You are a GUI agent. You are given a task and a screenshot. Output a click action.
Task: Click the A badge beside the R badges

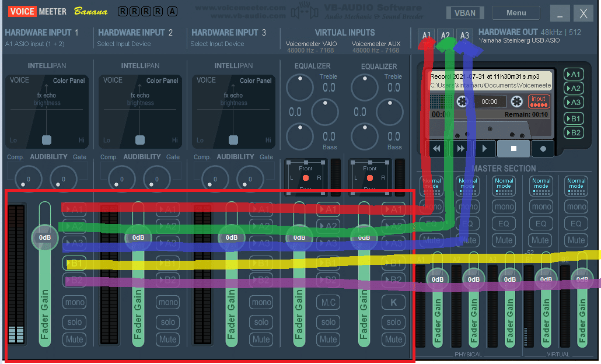pos(173,12)
